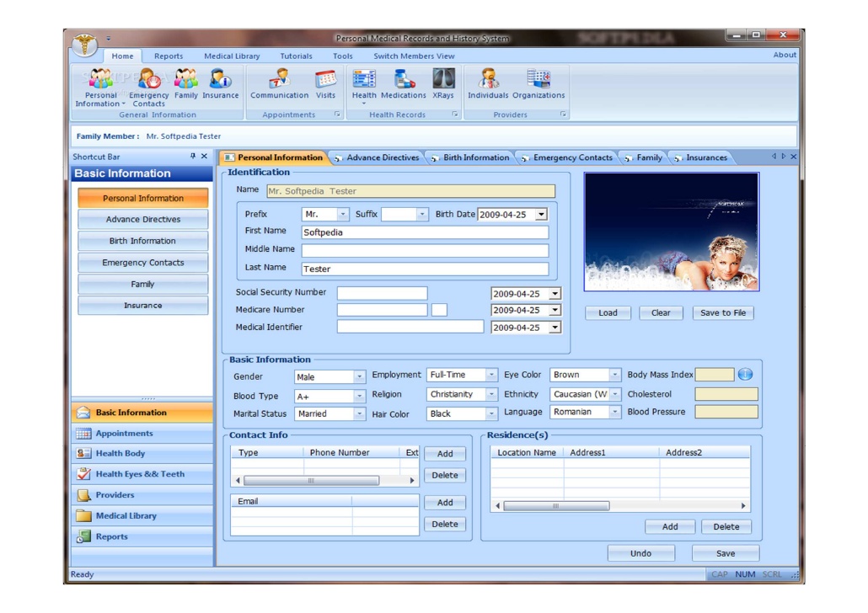Toggle the checkbox beside Medicare Number
Viewport: 868px width, 613px height.
439,310
